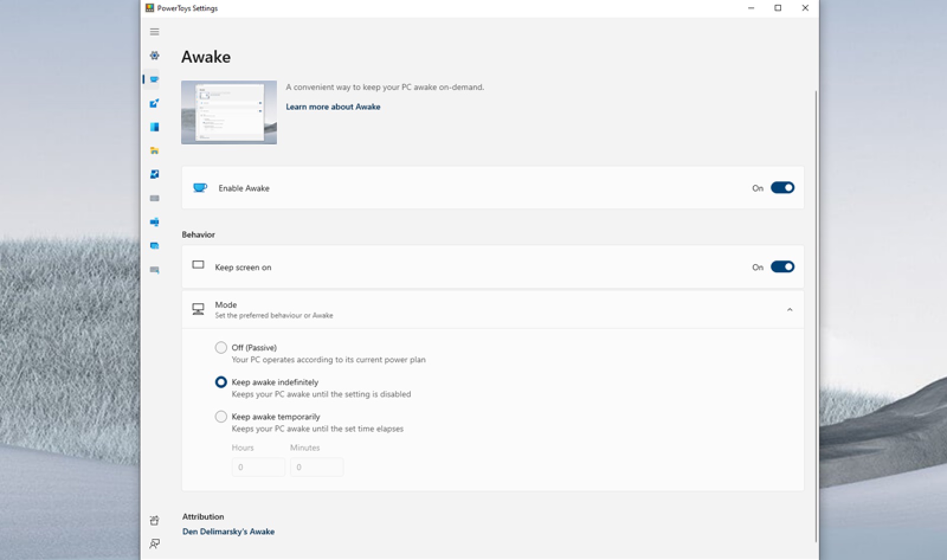Turn off the Enable Awake toggle
The image size is (947, 560).
782,188
